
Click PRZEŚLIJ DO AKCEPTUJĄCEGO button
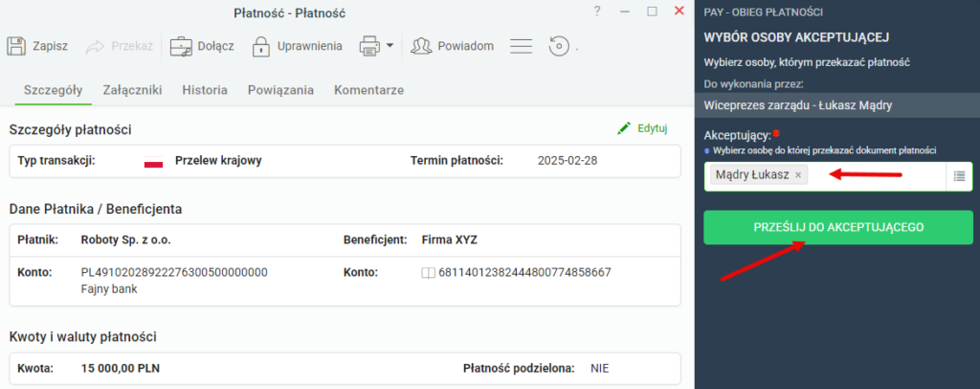838,227
